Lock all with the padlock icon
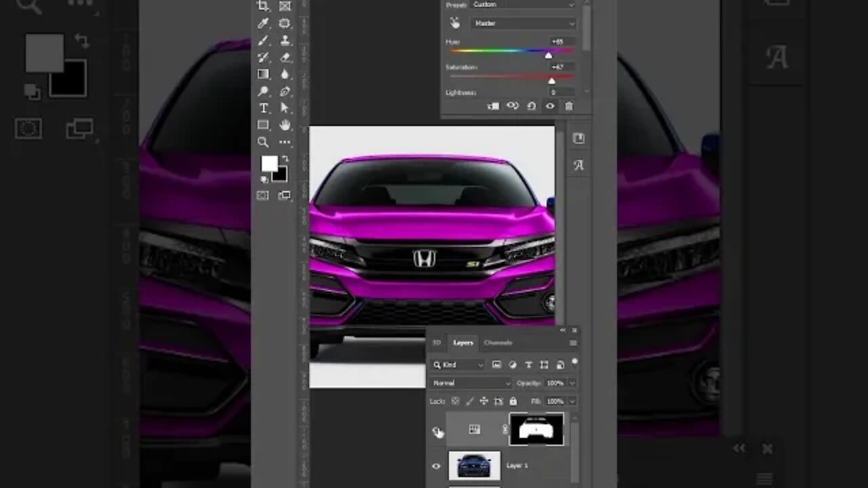This screenshot has width=868, height=488. (513, 401)
